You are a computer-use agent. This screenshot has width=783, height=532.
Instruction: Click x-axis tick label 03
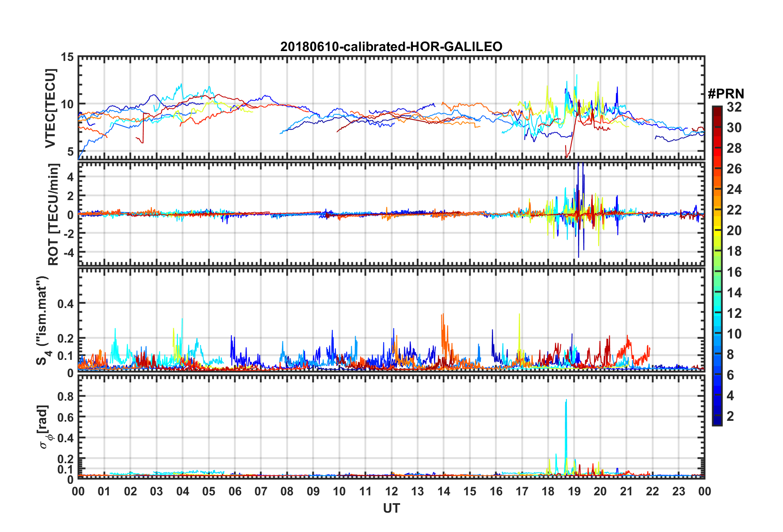click(x=156, y=491)
